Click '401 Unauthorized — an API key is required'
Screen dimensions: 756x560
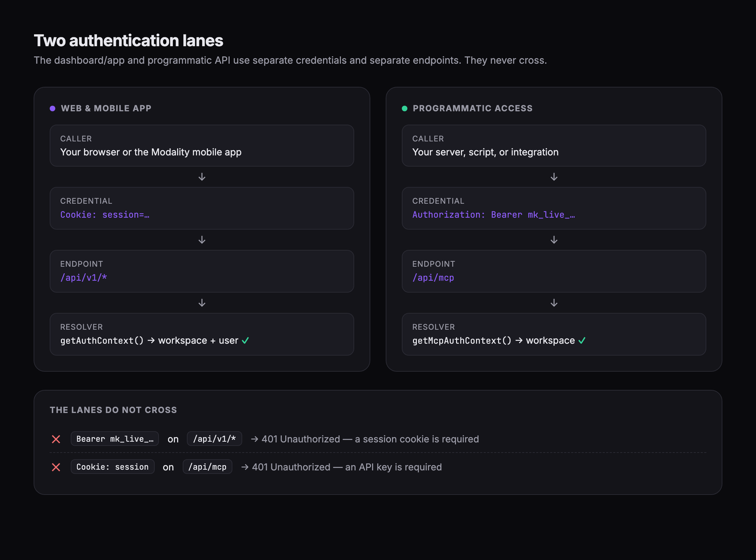(x=347, y=467)
